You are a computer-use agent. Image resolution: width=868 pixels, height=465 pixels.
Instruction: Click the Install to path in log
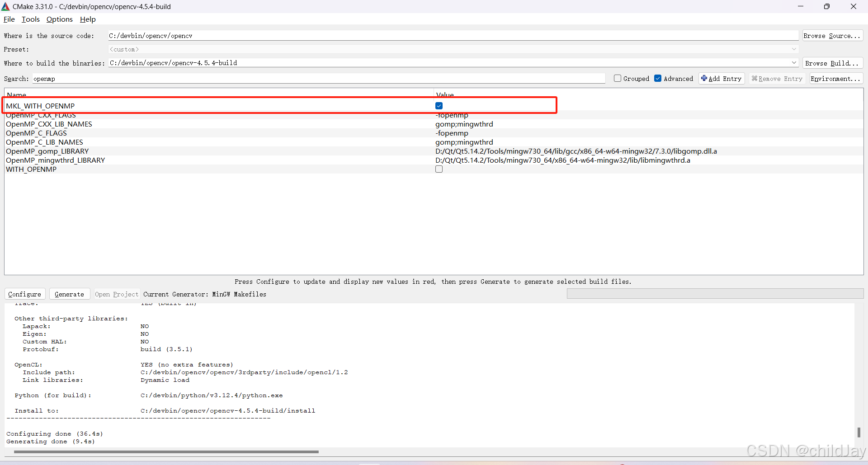(228, 411)
